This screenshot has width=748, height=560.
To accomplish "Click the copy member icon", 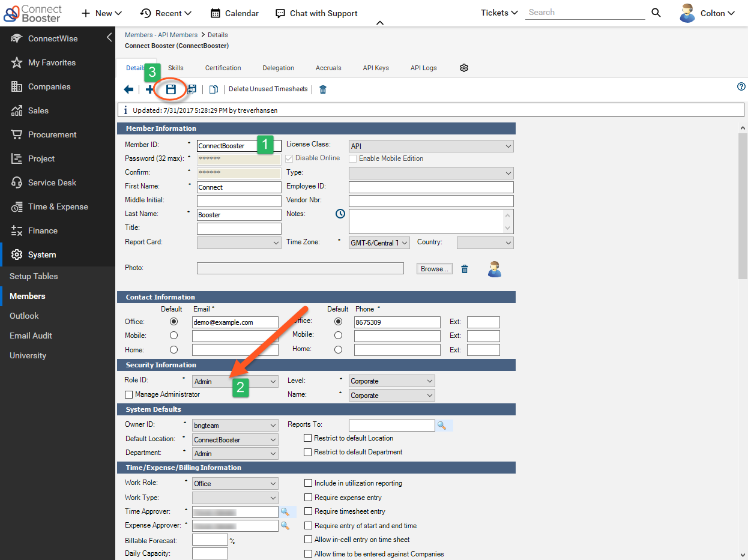I will coord(213,89).
